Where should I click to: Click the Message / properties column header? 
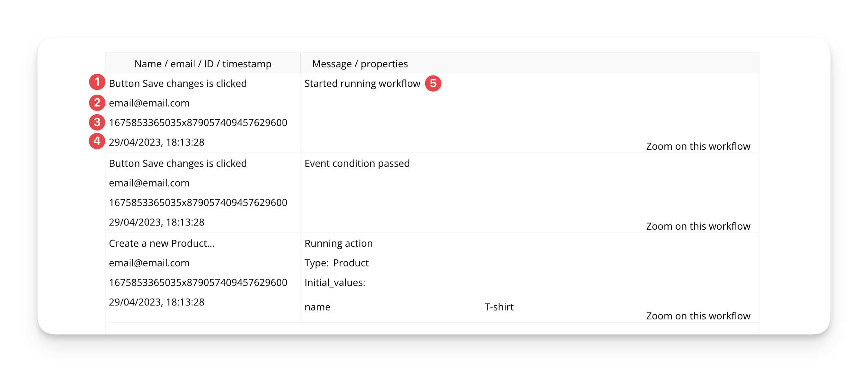tap(360, 64)
